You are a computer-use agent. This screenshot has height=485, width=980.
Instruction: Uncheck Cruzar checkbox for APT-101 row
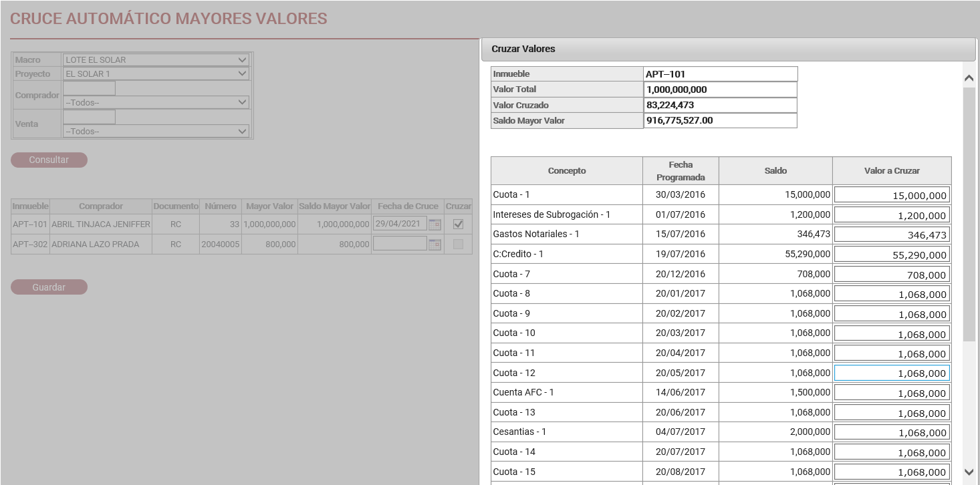click(459, 224)
